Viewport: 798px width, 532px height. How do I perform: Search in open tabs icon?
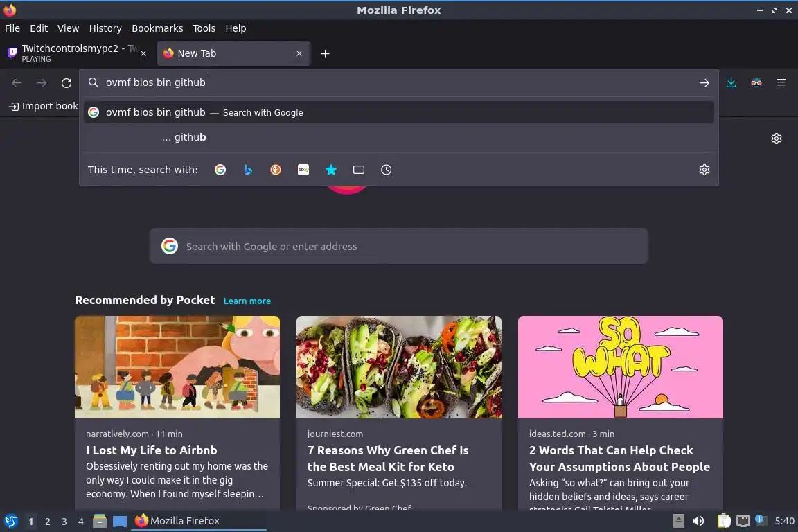click(359, 170)
